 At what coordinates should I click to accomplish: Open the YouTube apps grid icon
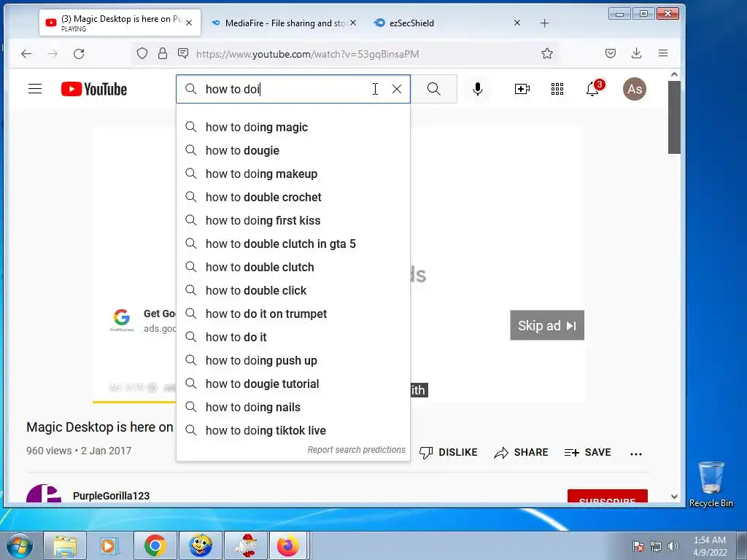pyautogui.click(x=557, y=89)
